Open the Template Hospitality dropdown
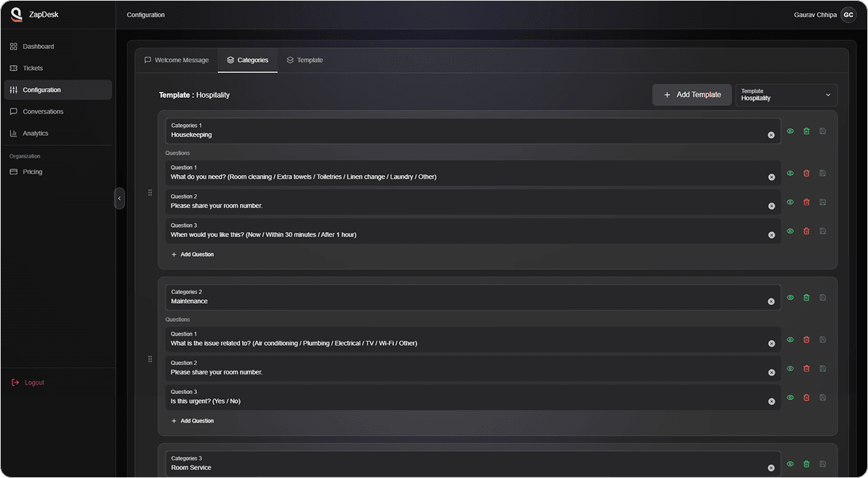The height and width of the screenshot is (478, 868). [x=786, y=95]
